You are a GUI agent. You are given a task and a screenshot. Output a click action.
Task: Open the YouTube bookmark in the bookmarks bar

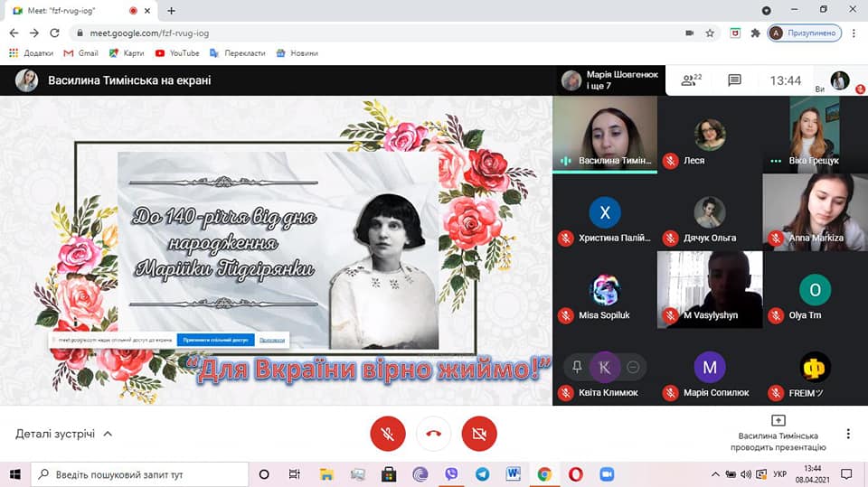pyautogui.click(x=177, y=53)
